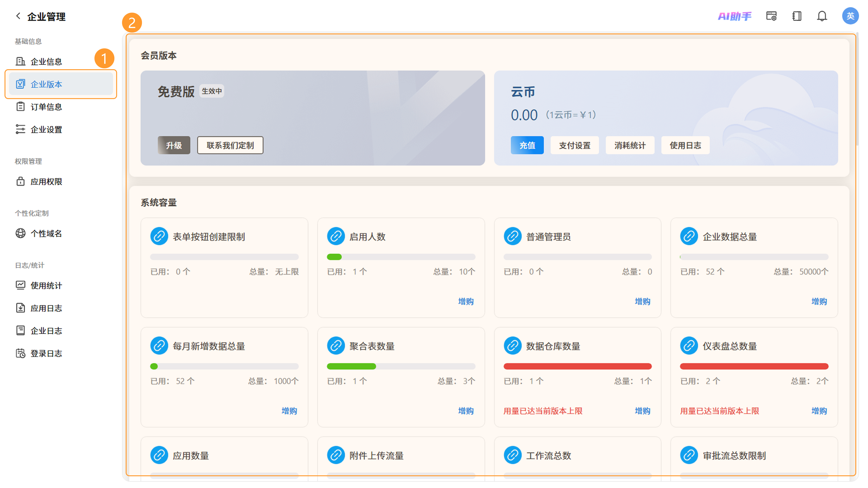Click the 企业日志 document icon
Image resolution: width=868 pixels, height=488 pixels.
[20, 330]
